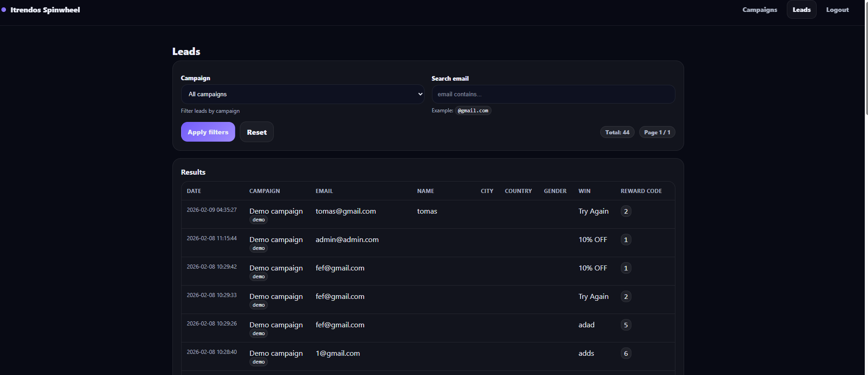Click the REWARD CODE column header

coord(641,191)
